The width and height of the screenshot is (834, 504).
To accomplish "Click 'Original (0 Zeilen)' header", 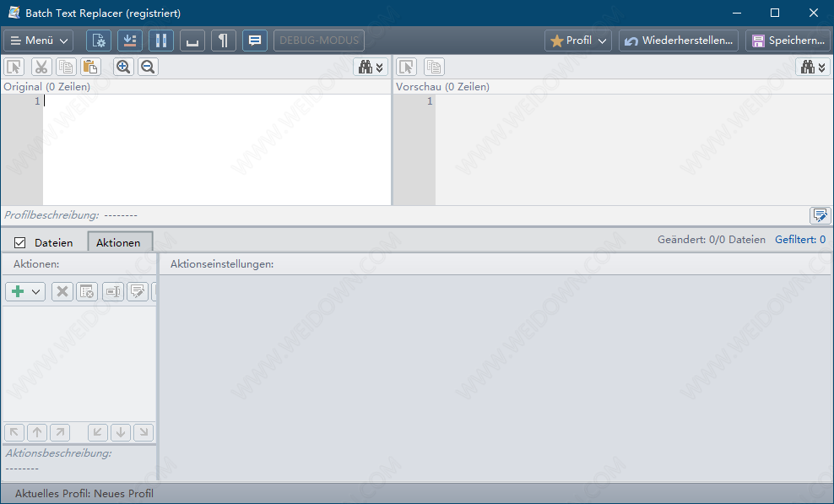I will (46, 87).
